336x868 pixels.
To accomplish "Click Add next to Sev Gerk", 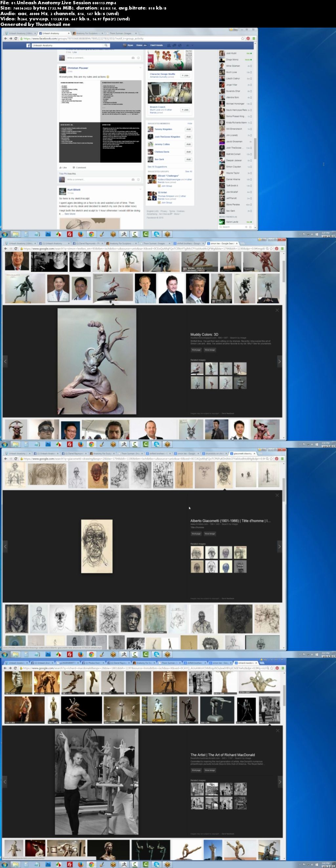I will 189,159.
